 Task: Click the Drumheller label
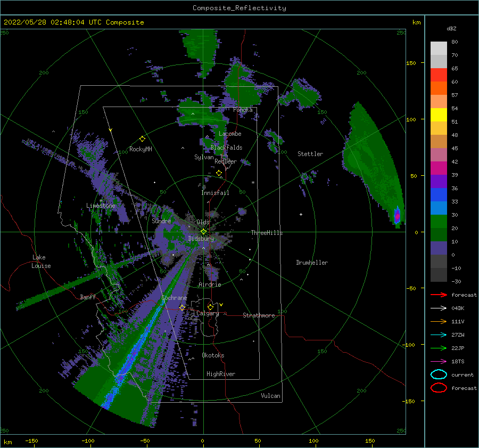[x=312, y=263]
